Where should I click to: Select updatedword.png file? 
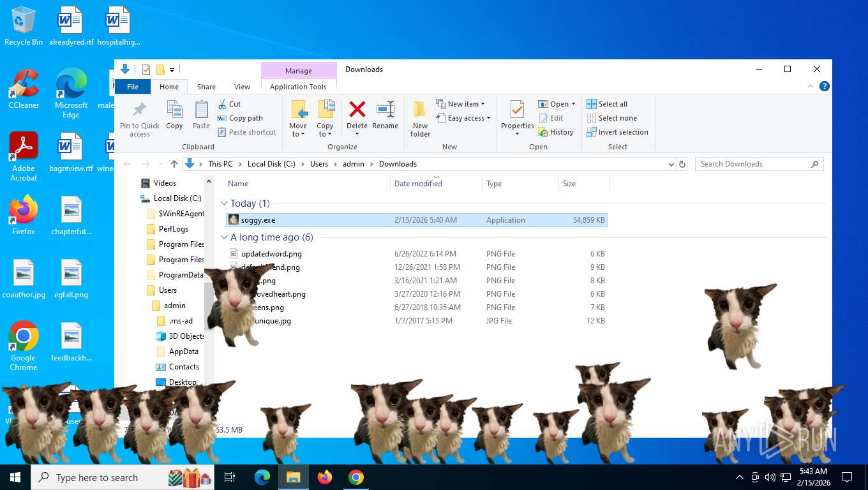pyautogui.click(x=416, y=254)
